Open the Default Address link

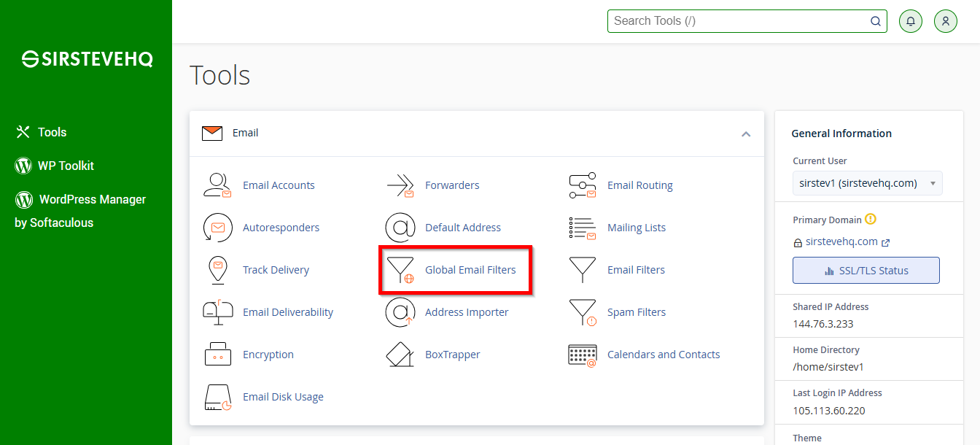463,228
